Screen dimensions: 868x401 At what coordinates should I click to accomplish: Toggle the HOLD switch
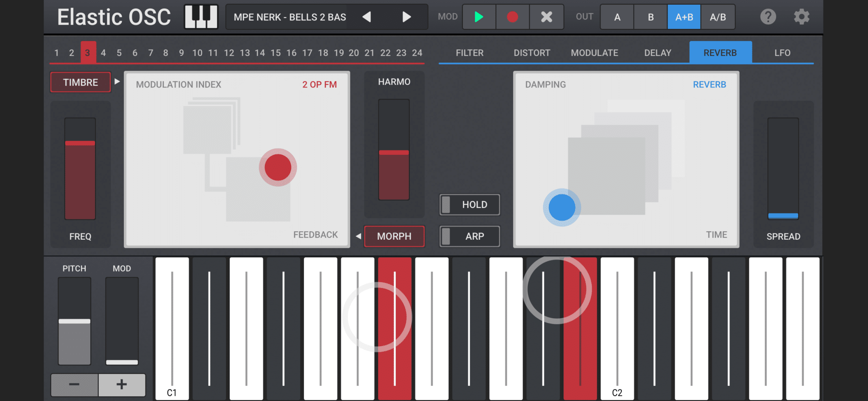[470, 205]
